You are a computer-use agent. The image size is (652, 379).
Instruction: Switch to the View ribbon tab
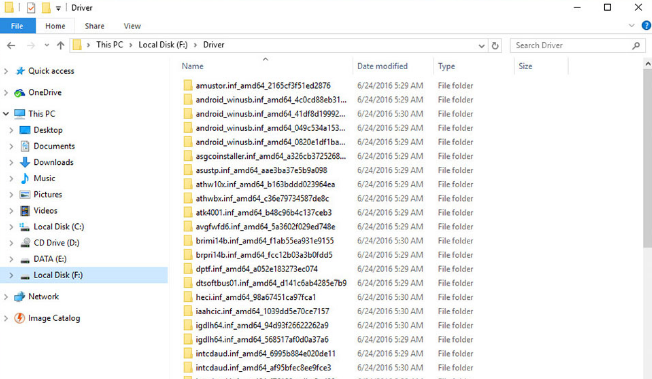[x=132, y=26]
